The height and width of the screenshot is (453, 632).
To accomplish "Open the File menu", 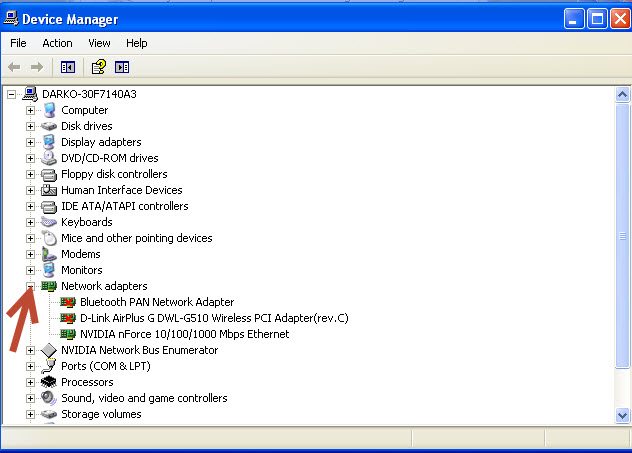I will [18, 43].
